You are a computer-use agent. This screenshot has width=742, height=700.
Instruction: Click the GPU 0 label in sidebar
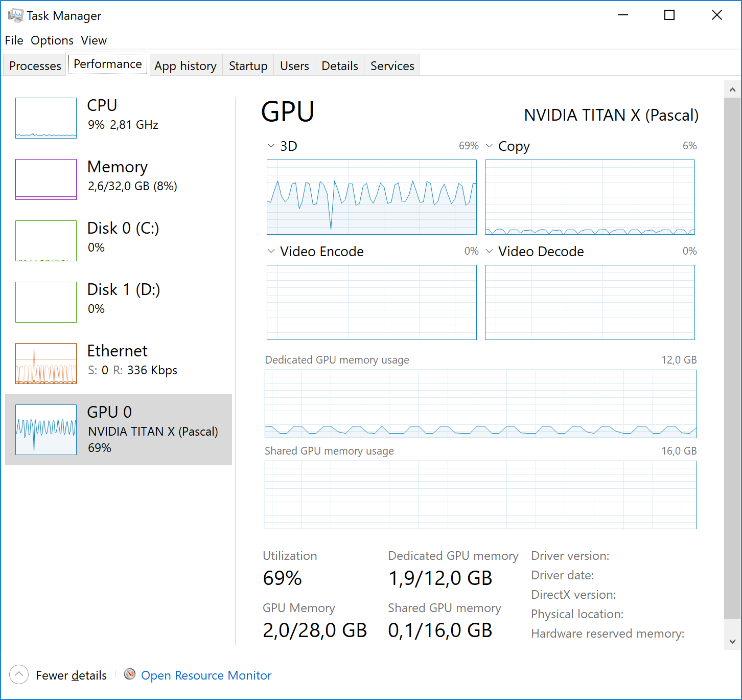click(109, 412)
